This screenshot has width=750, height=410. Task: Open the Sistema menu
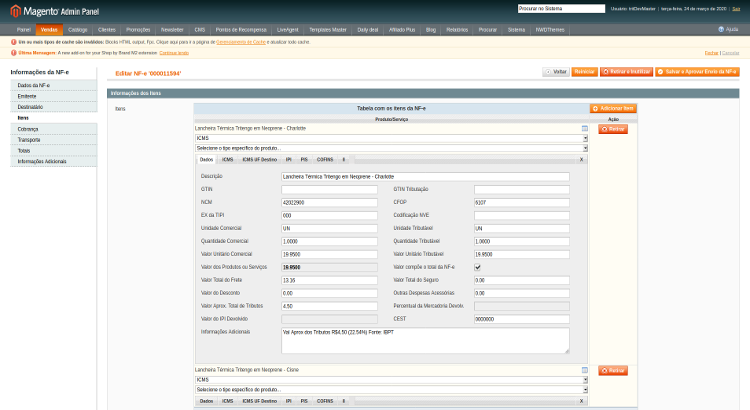tap(516, 30)
